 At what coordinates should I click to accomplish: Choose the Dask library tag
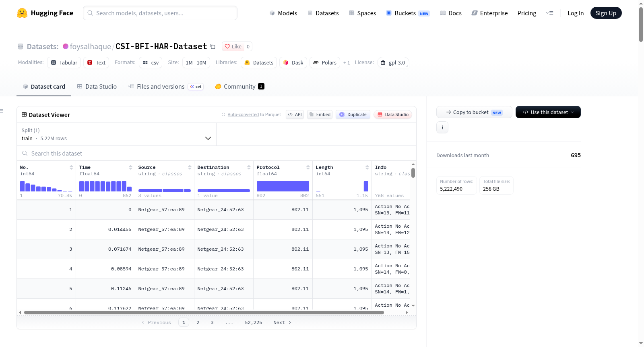click(293, 62)
